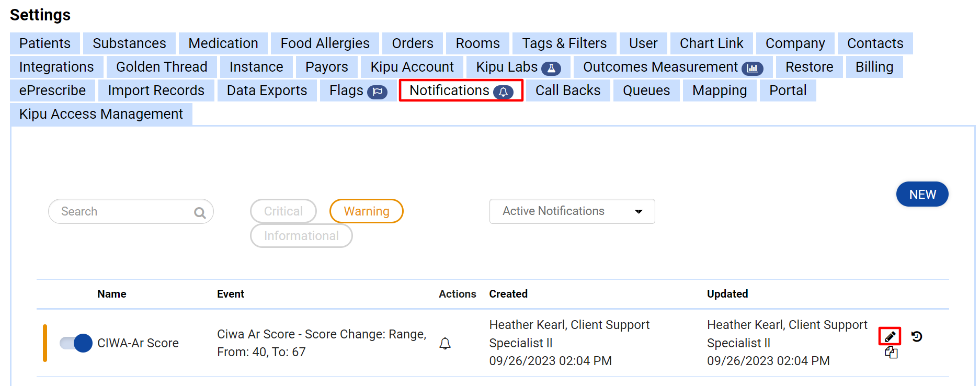Click into the Search input field

[123, 211]
